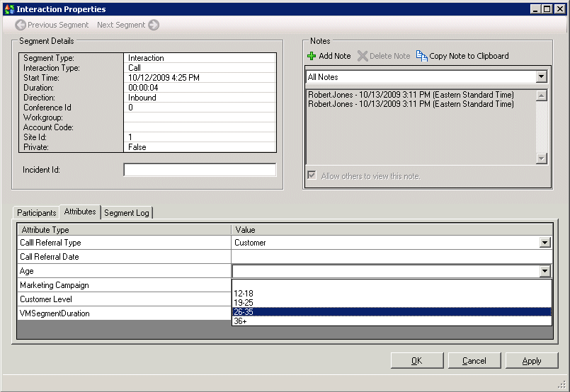Click the Next Segment arrow icon
570x392 pixels.
pyautogui.click(x=154, y=25)
